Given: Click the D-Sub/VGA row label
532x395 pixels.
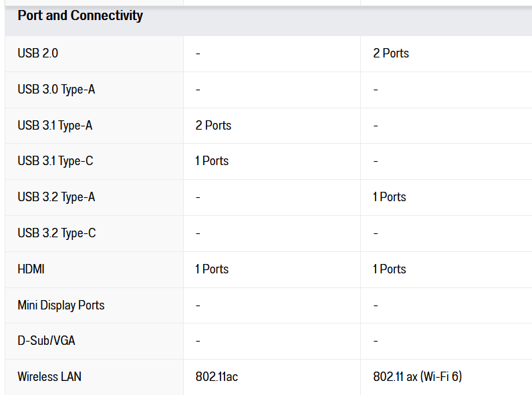Looking at the screenshot, I should [x=47, y=340].
